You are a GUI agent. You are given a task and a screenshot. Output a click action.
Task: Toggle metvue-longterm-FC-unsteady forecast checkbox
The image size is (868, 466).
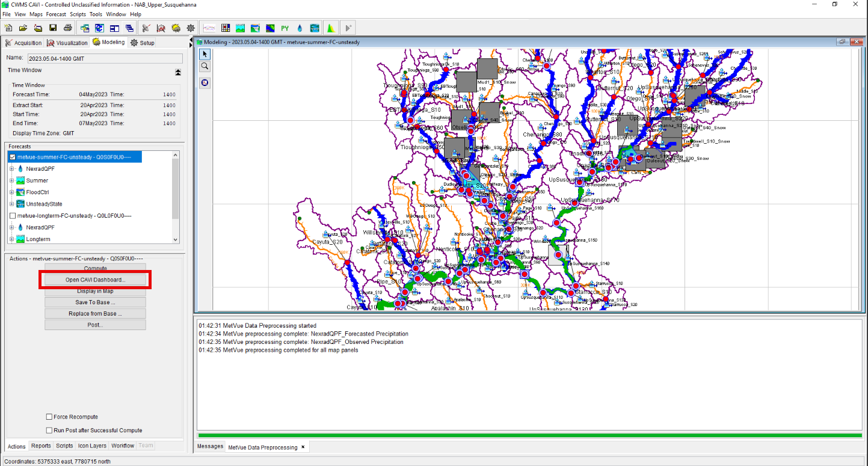(x=13, y=215)
